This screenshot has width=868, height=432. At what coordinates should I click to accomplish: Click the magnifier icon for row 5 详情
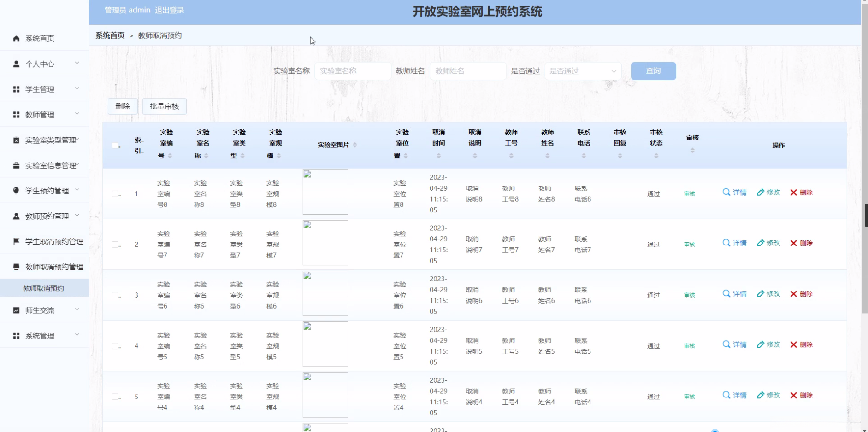[x=726, y=395]
